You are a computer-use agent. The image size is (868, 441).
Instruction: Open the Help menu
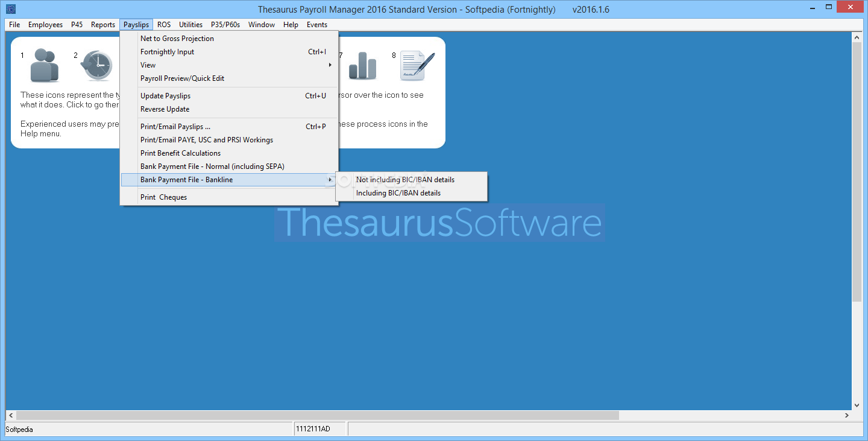[291, 25]
